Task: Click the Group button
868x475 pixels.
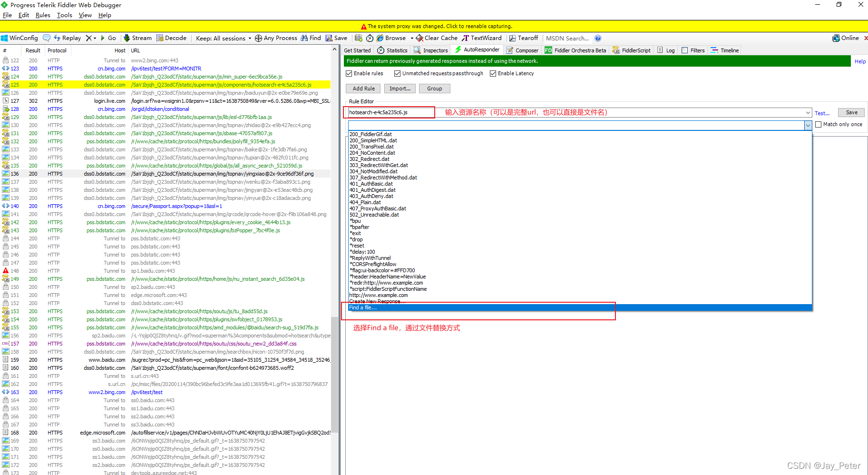Action: 435,89
